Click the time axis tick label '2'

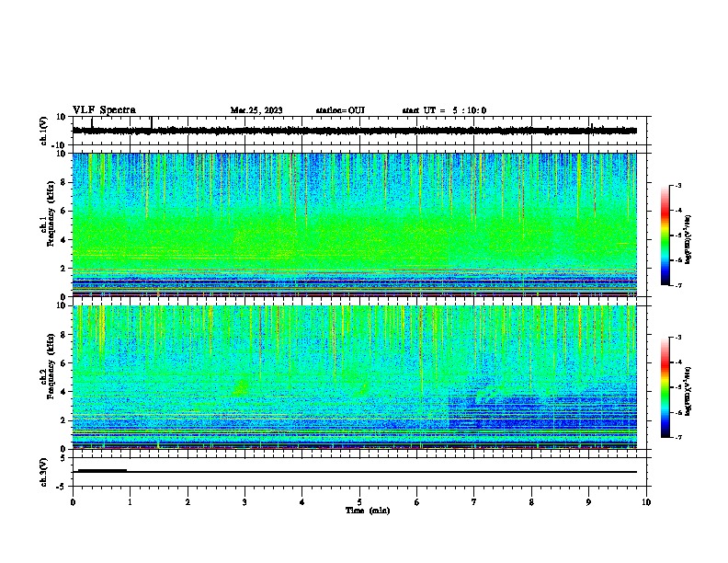click(x=188, y=502)
